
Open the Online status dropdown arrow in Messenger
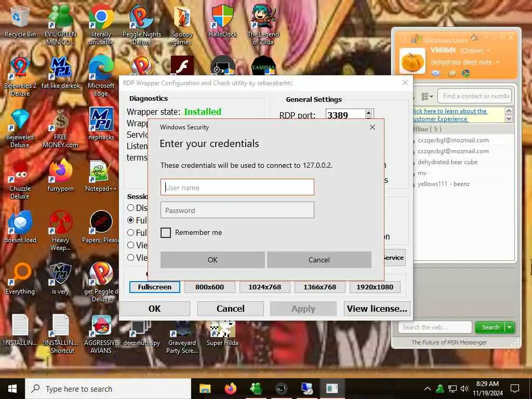[x=488, y=50]
